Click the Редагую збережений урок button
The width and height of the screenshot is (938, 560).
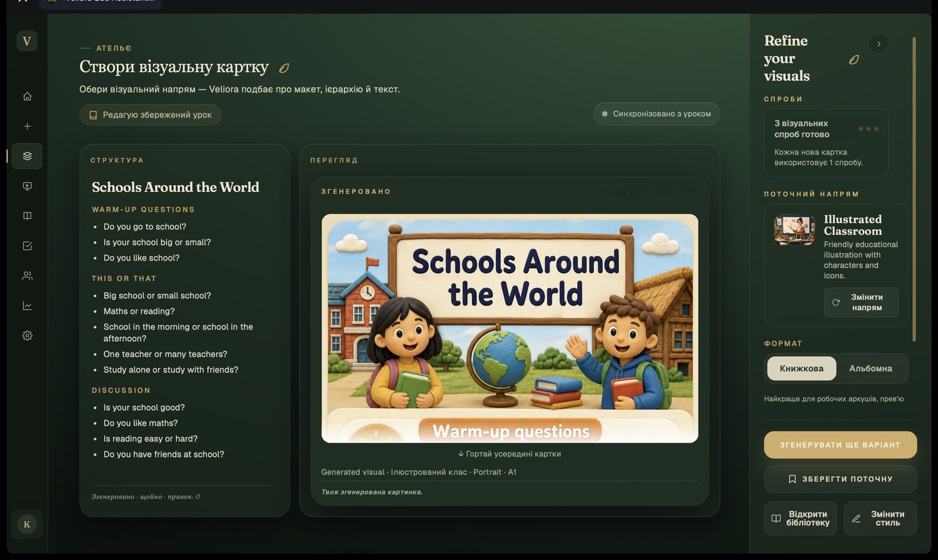[x=150, y=115]
